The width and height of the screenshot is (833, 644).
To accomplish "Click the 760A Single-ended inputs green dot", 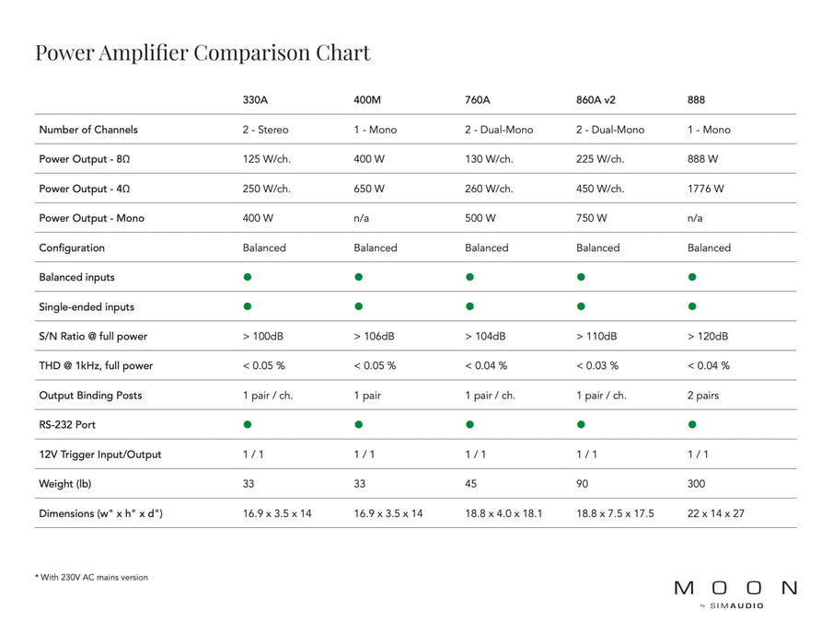I will pos(469,306).
